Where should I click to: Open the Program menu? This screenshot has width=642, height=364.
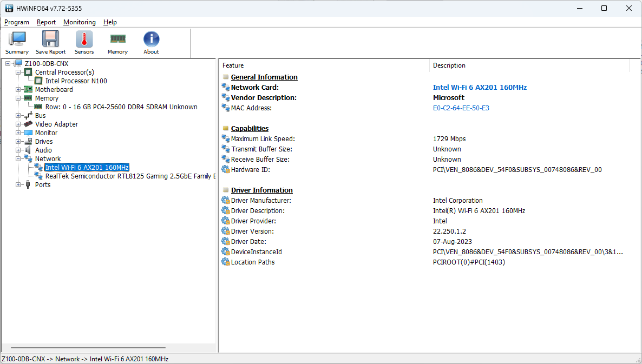(x=17, y=22)
